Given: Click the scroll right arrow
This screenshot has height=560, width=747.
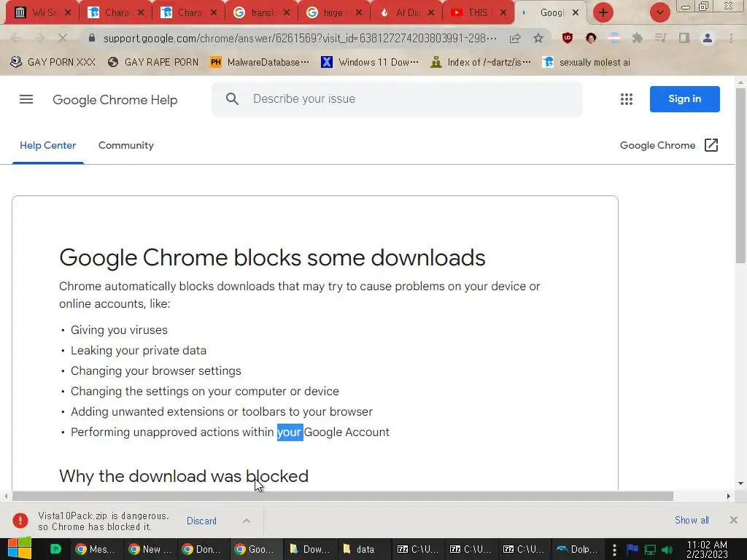Looking at the screenshot, I should (x=729, y=496).
